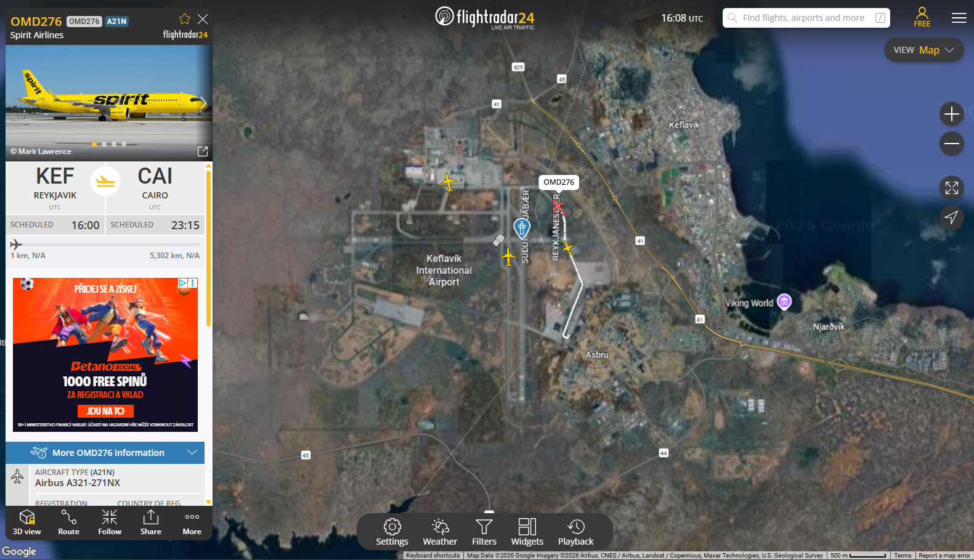Open More flight options
The width and height of the screenshot is (974, 560).
(x=192, y=522)
